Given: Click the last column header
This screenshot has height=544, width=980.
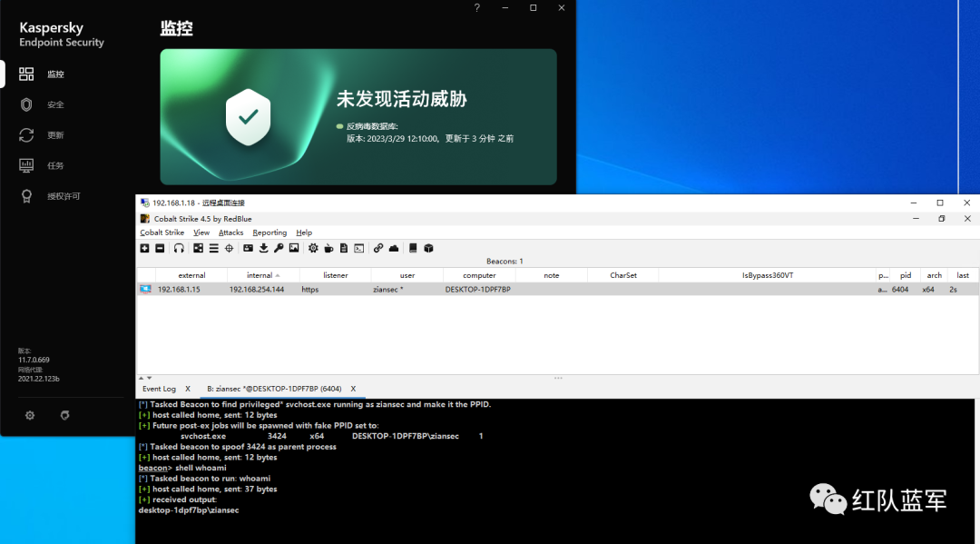Looking at the screenshot, I should (963, 275).
